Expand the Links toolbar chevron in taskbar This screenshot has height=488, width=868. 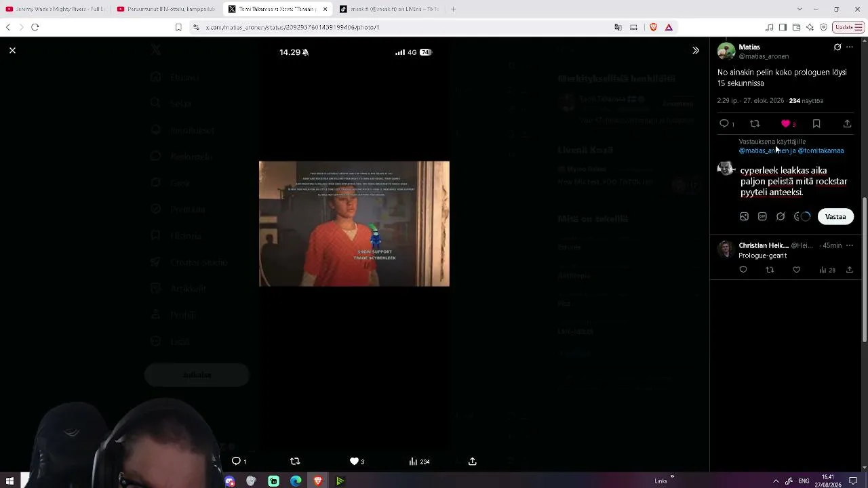[672, 477]
